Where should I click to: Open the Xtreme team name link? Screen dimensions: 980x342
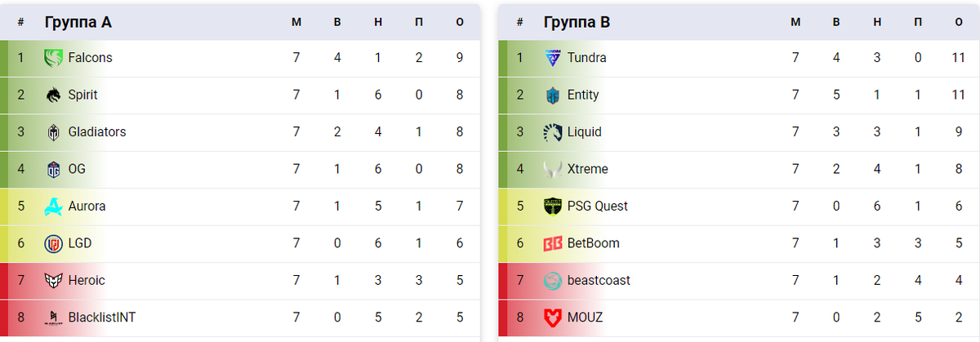588,169
